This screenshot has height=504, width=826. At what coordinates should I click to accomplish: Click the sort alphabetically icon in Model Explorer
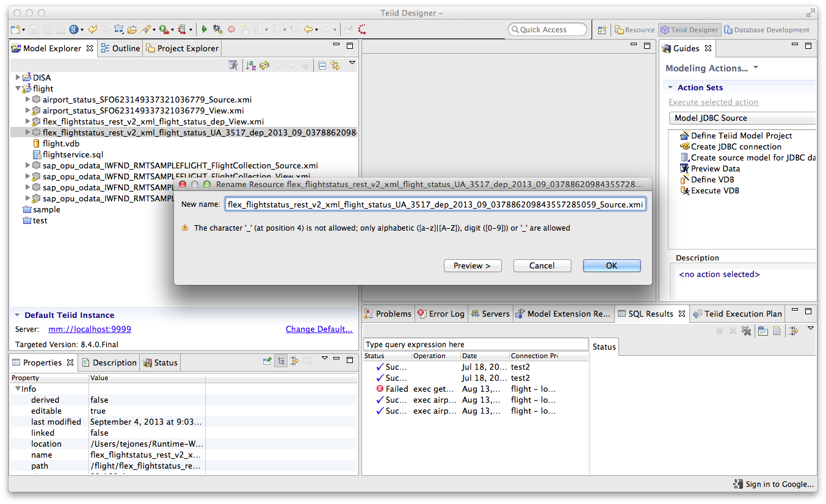pyautogui.click(x=251, y=65)
